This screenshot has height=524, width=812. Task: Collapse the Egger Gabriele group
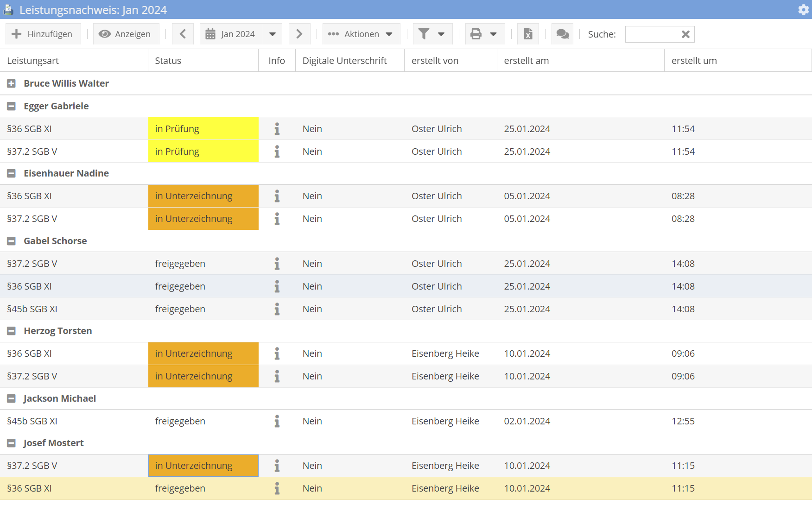[12, 106]
